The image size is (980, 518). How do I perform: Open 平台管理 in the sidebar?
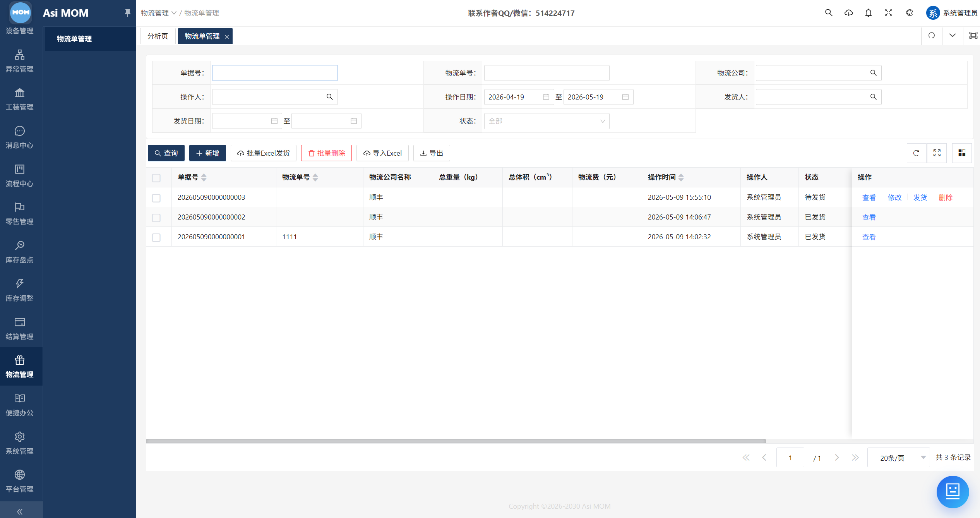[20, 482]
